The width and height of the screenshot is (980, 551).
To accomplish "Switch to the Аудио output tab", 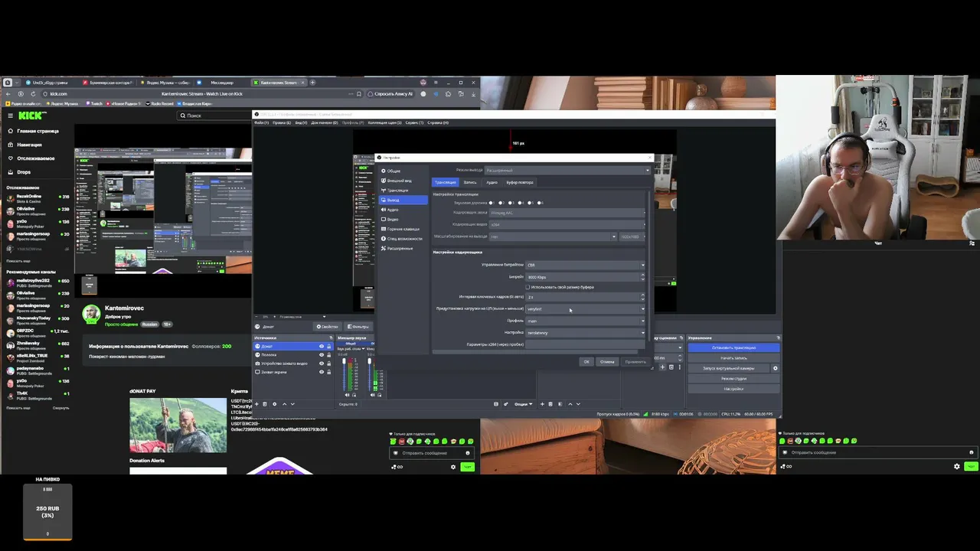I will pos(492,182).
